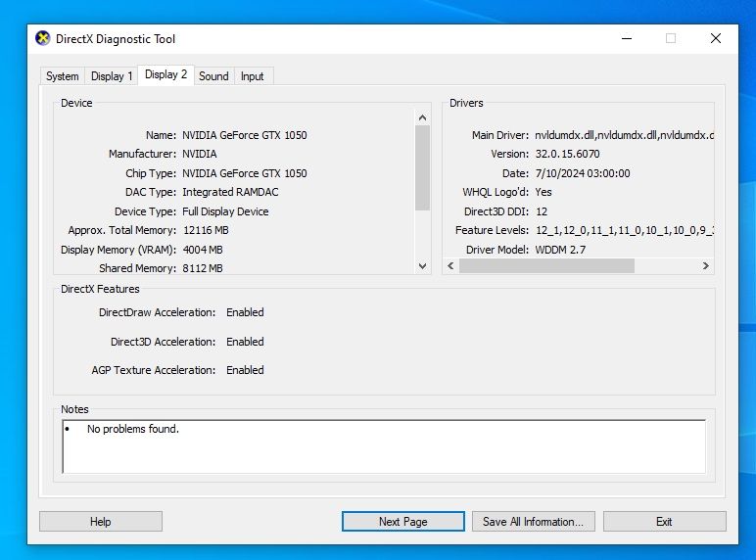Image resolution: width=756 pixels, height=560 pixels.
Task: Click the Help button
Action: tap(100, 522)
